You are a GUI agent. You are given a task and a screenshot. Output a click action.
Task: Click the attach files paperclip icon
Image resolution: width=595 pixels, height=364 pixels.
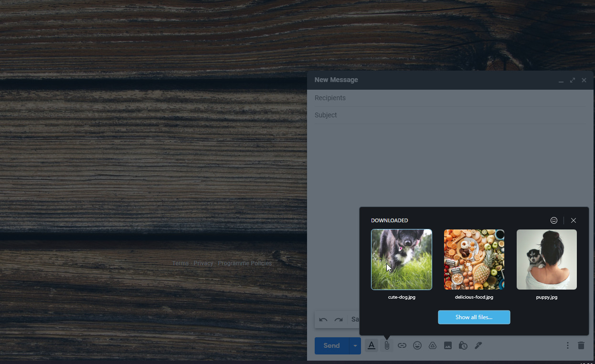pos(387,345)
